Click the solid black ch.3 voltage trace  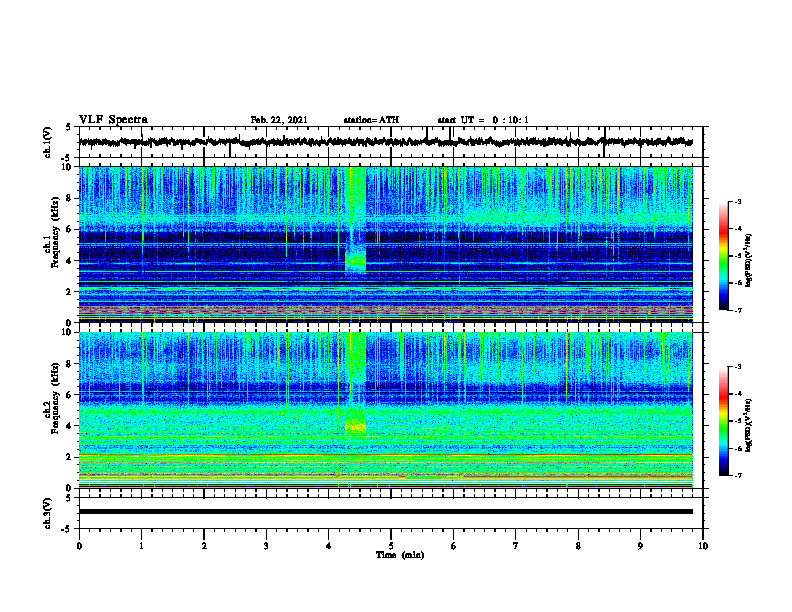coord(386,512)
